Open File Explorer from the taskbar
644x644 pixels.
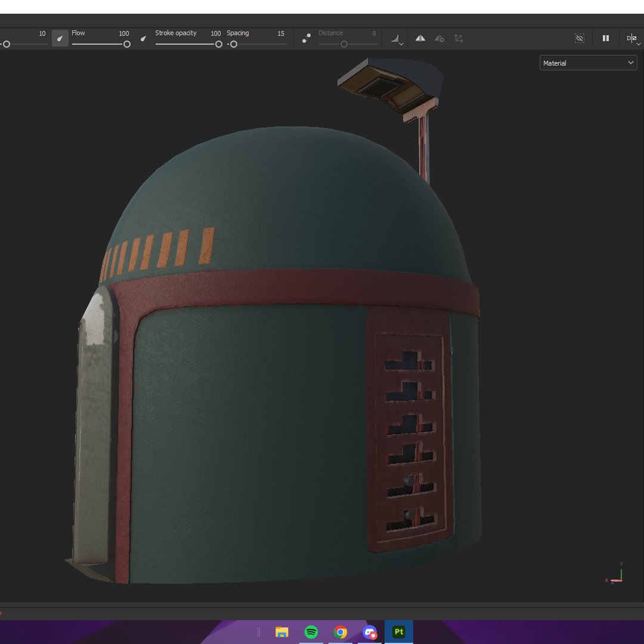click(x=281, y=631)
